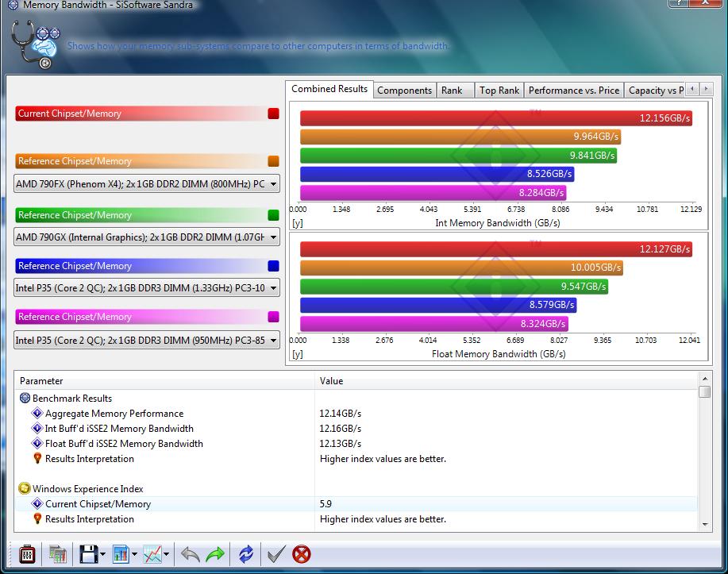
Task: Click the magenta 8.324GB/s Float bar
Action: [434, 323]
